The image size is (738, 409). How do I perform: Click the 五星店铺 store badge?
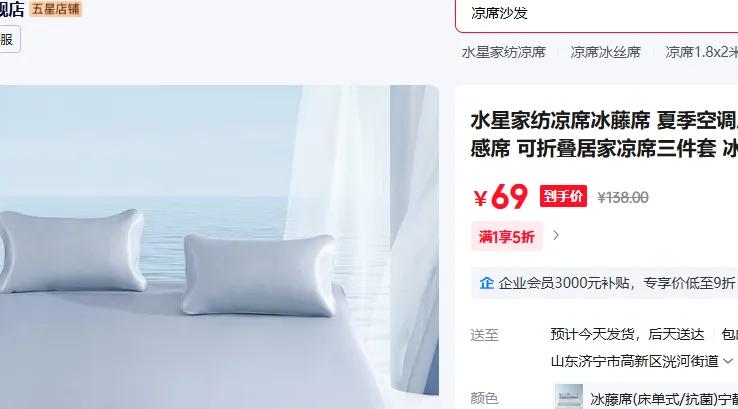56,9
